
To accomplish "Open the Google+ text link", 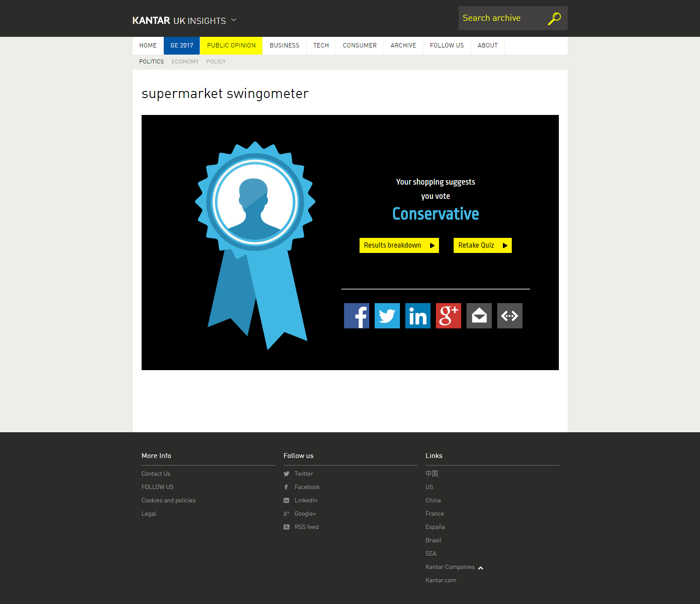I will coord(305,514).
